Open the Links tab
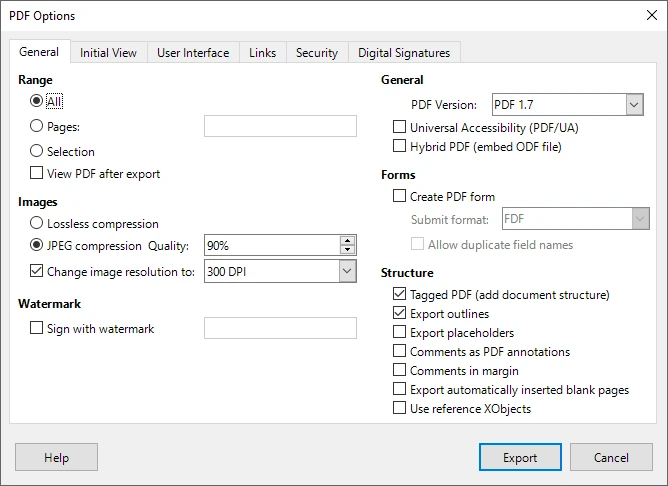Image resolution: width=668 pixels, height=486 pixels. pyautogui.click(x=262, y=52)
